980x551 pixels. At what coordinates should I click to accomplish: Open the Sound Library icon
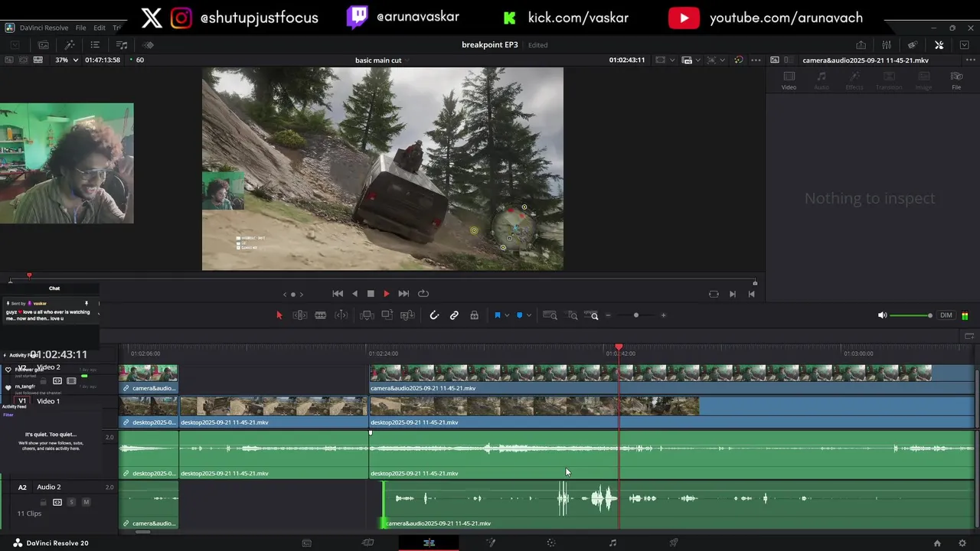[122, 45]
